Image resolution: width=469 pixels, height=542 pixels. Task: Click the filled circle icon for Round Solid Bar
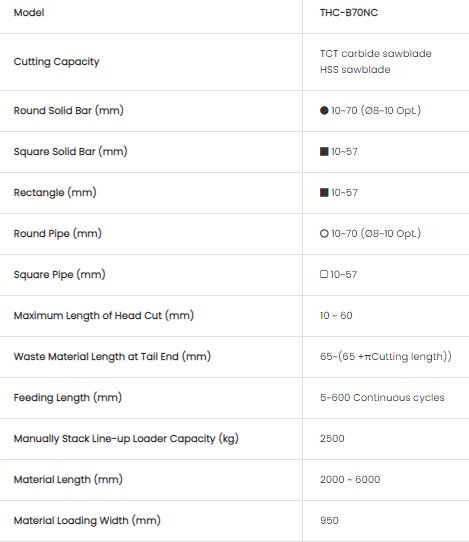pos(324,111)
